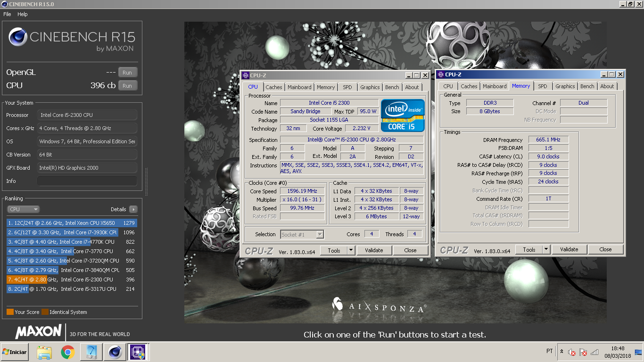The image size is (644, 362).
Task: Click the Action Center flag tray icon
Action: (583, 352)
